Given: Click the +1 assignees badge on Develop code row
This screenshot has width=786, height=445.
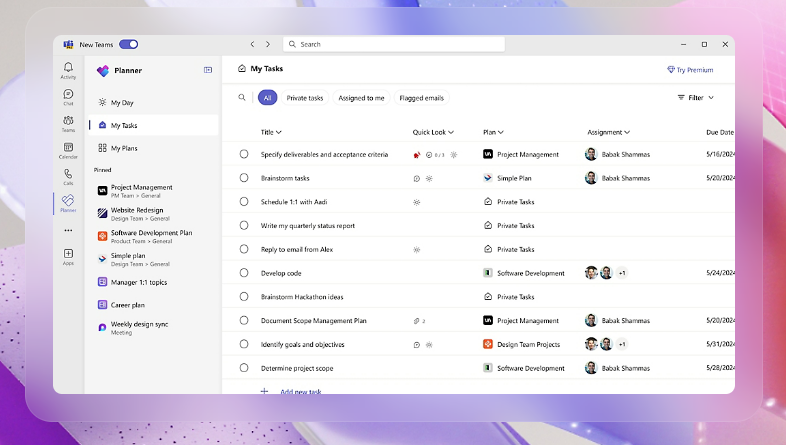Looking at the screenshot, I should click(x=622, y=273).
